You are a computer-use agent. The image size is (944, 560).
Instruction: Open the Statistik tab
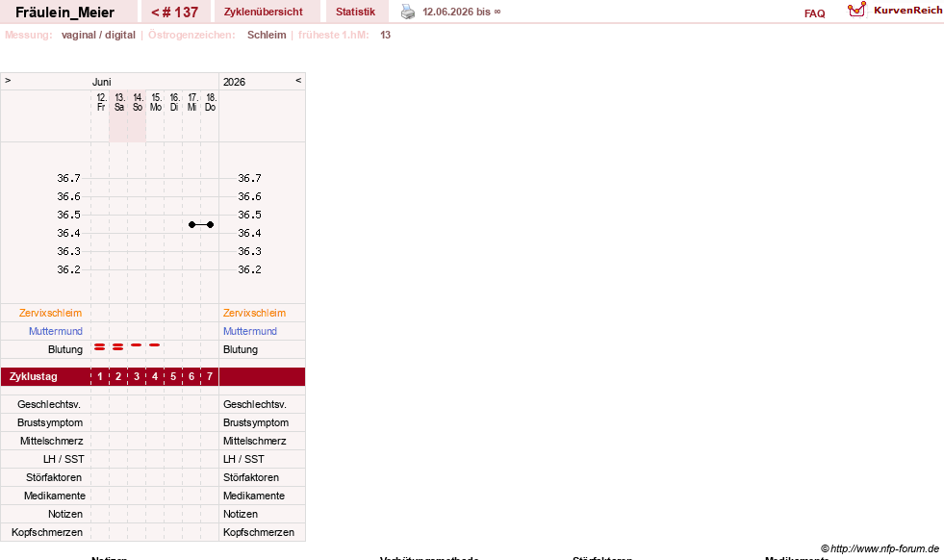(x=355, y=12)
